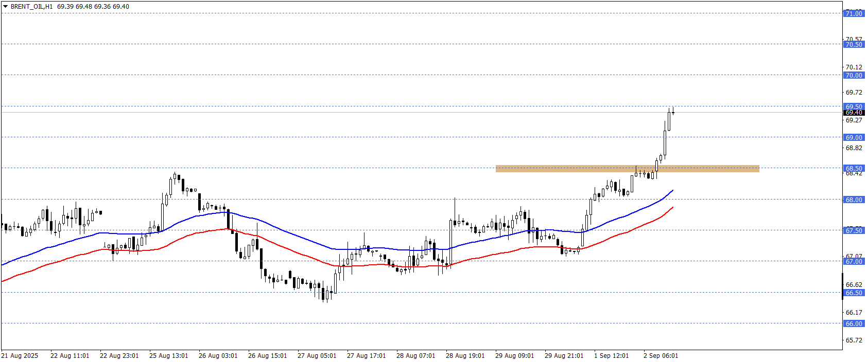Select the 66.00 price level label
868x362 pixels.
pos(854,324)
